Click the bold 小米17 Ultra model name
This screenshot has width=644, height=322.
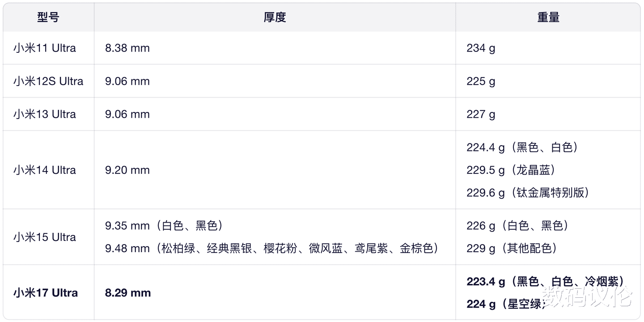pos(46,293)
